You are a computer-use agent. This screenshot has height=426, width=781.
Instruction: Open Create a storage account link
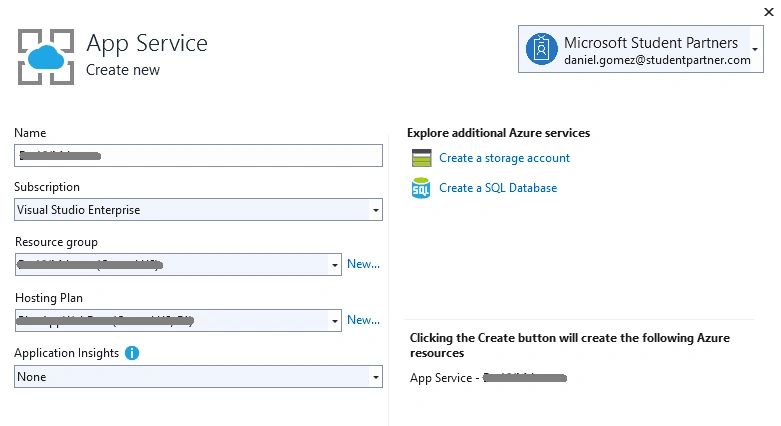coord(504,158)
